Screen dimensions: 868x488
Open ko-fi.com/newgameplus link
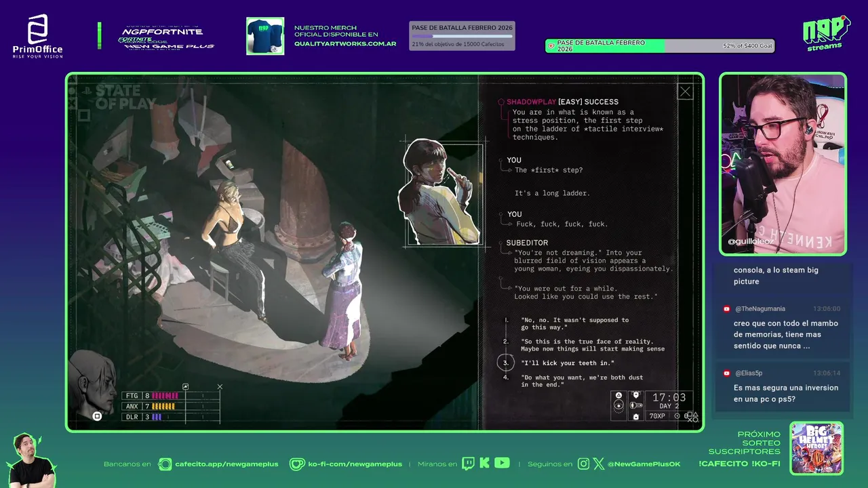click(355, 464)
